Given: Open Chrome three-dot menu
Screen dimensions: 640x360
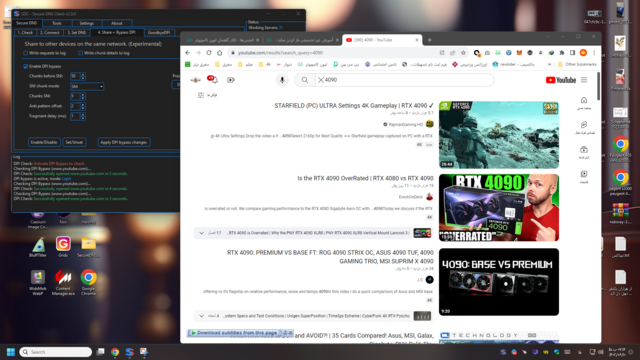Looking at the screenshot, I should [x=594, y=53].
